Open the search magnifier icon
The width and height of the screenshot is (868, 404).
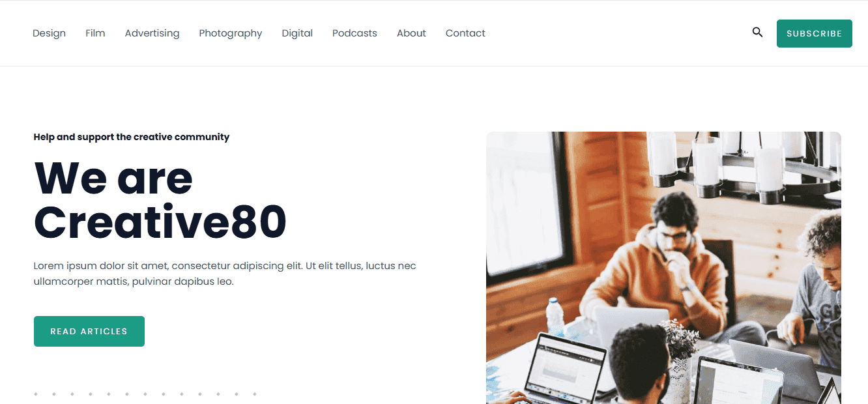(x=757, y=32)
